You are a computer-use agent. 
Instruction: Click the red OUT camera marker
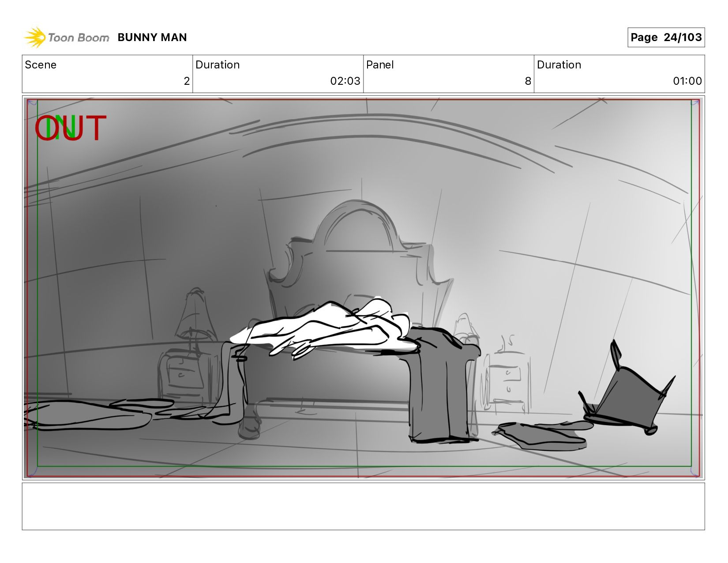[71, 128]
